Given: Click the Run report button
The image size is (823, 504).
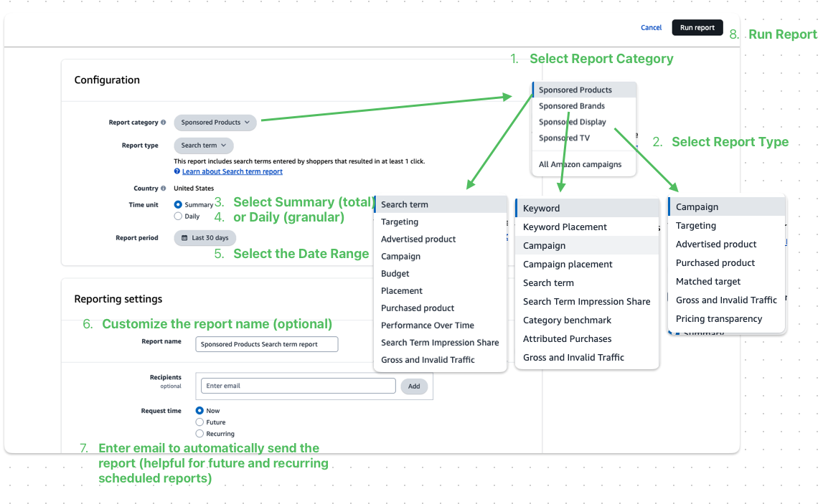Looking at the screenshot, I should click(x=697, y=27).
